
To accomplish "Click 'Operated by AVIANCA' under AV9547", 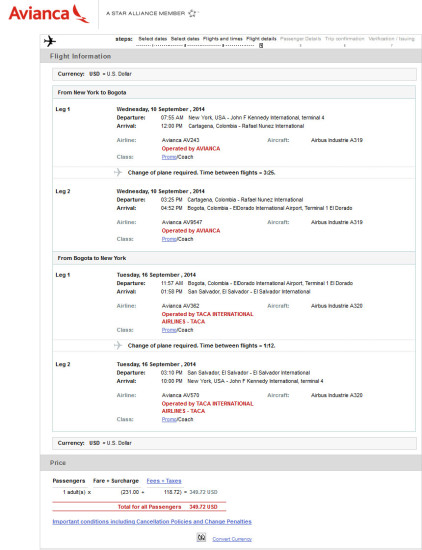I will click(191, 230).
